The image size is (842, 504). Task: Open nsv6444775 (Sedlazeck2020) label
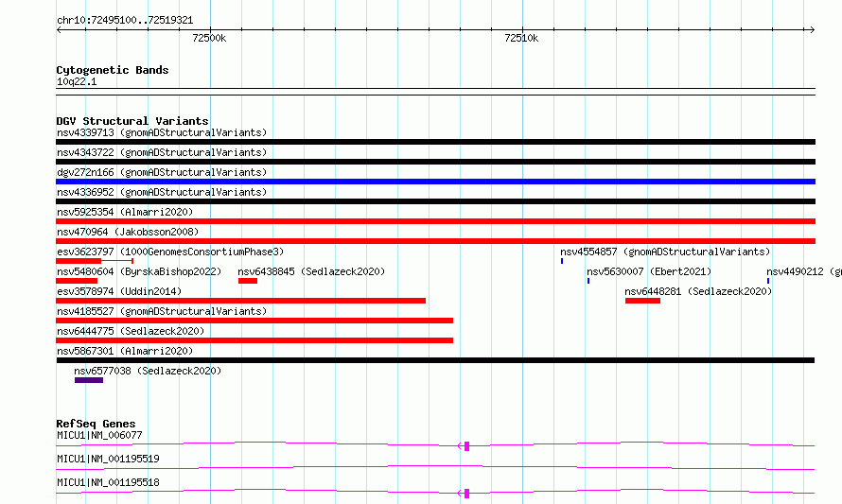131,331
